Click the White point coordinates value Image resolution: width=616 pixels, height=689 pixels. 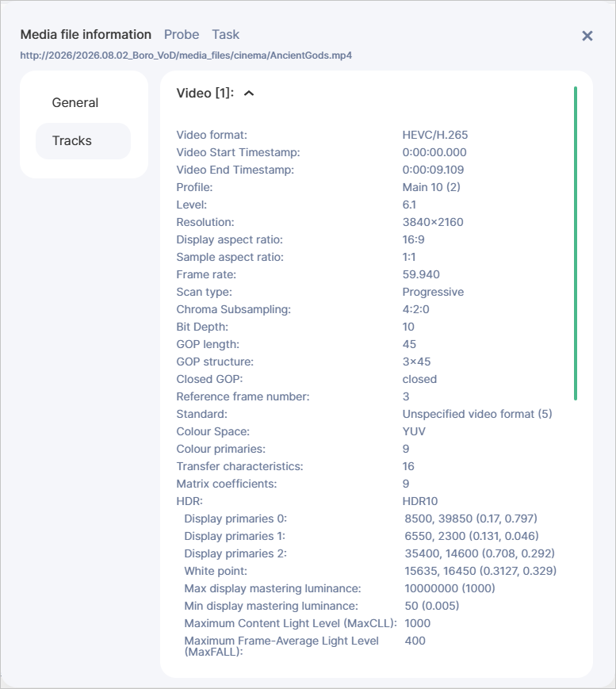click(480, 571)
